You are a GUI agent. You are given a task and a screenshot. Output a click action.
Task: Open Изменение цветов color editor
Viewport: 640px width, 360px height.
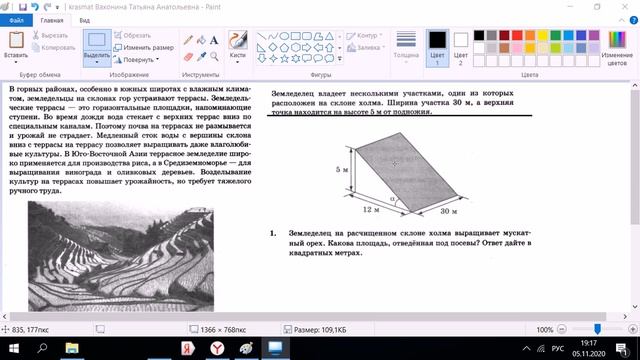(617, 47)
